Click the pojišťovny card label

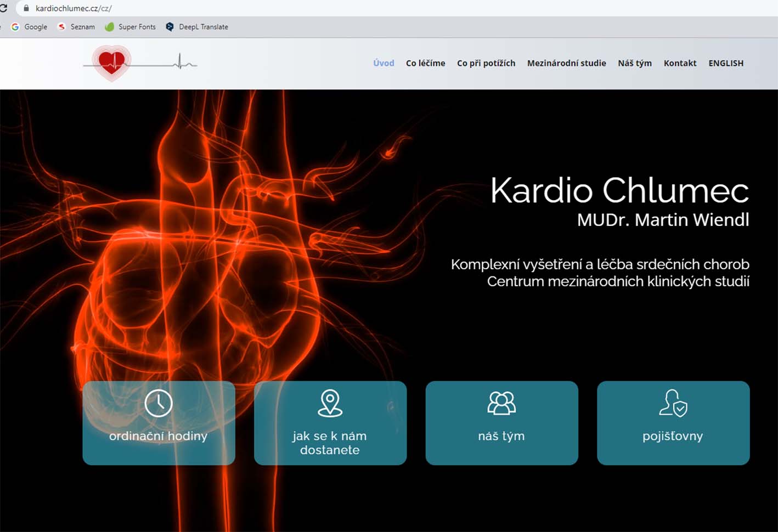[x=673, y=436]
